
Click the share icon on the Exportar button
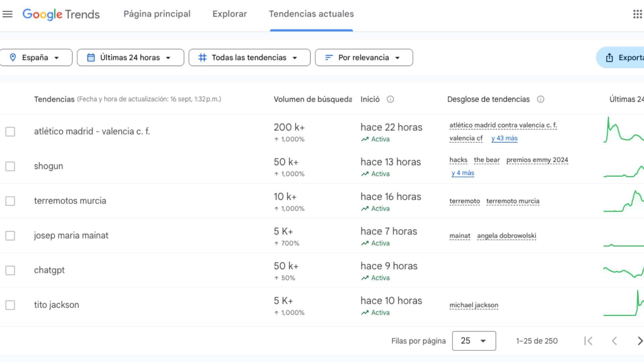[609, 58]
